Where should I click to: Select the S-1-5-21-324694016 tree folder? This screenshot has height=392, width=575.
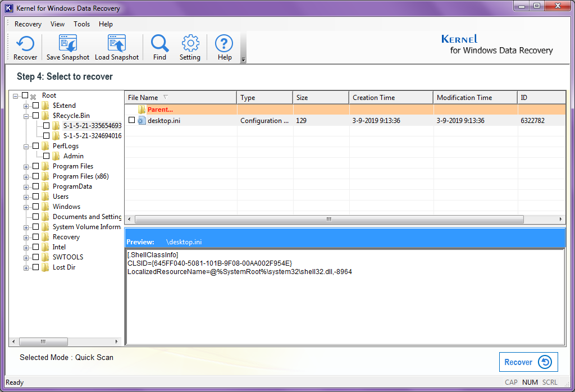92,136
